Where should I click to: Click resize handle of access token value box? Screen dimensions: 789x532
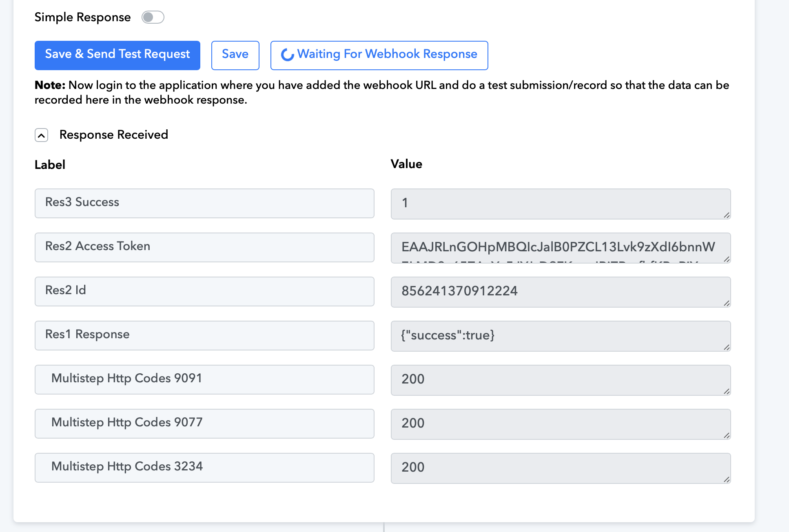[727, 259]
